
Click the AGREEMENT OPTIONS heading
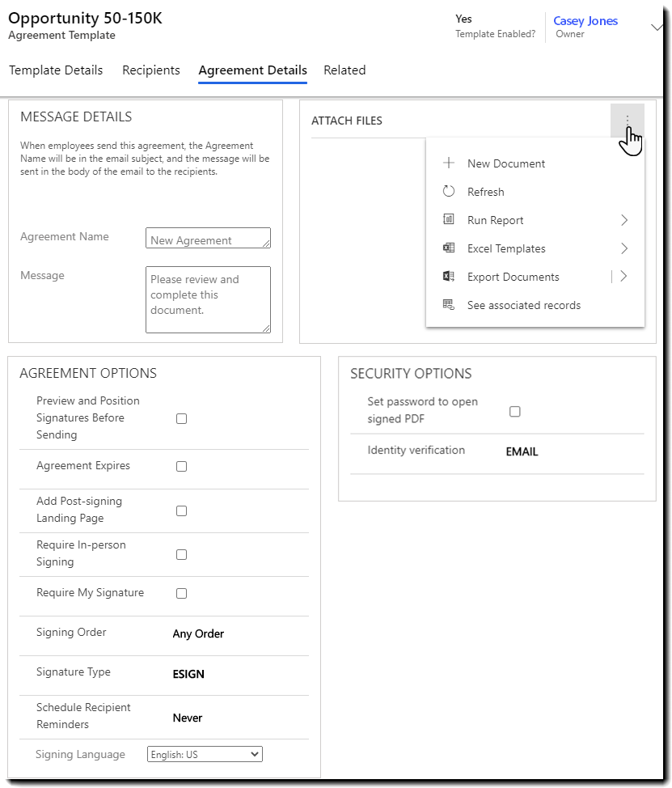coord(88,373)
